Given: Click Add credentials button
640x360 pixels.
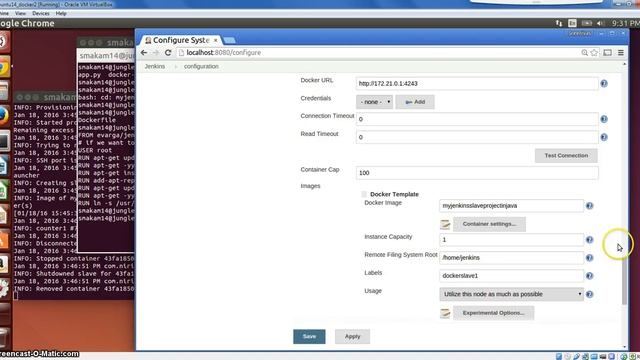Looking at the screenshot, I should (415, 102).
